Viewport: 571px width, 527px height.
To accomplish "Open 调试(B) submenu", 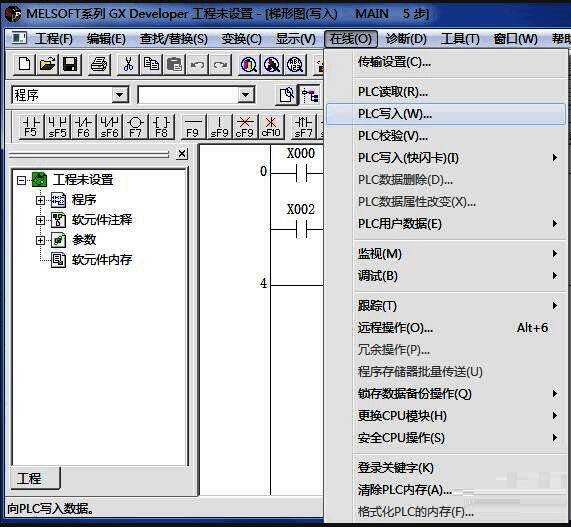I will click(446, 276).
